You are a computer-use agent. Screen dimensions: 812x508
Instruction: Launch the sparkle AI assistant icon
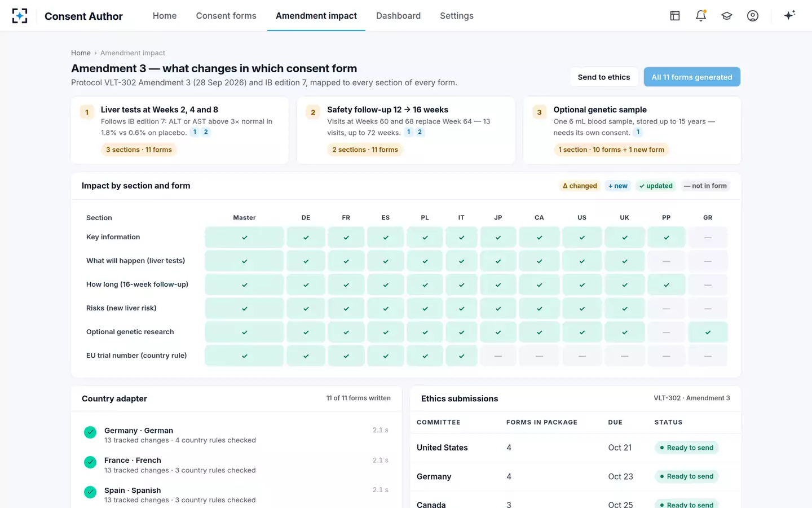click(789, 15)
